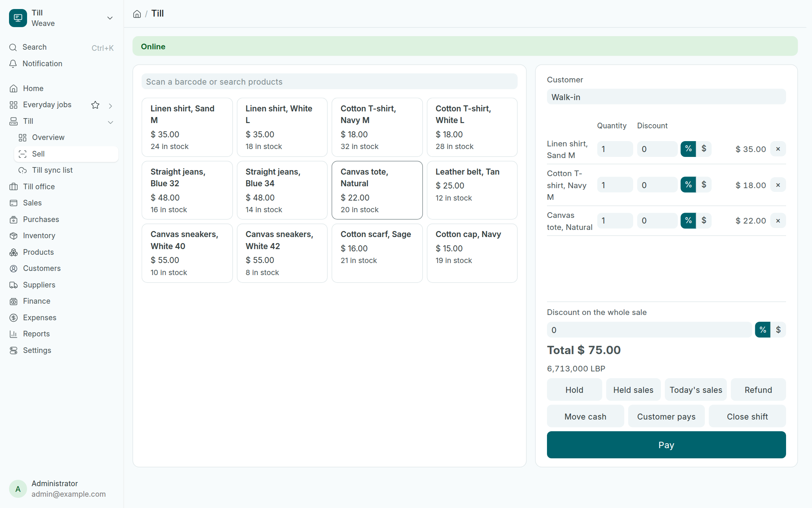Remove Cotton T-shirt, Navy M from cart
Screen dimensions: 812x508
tap(778, 185)
